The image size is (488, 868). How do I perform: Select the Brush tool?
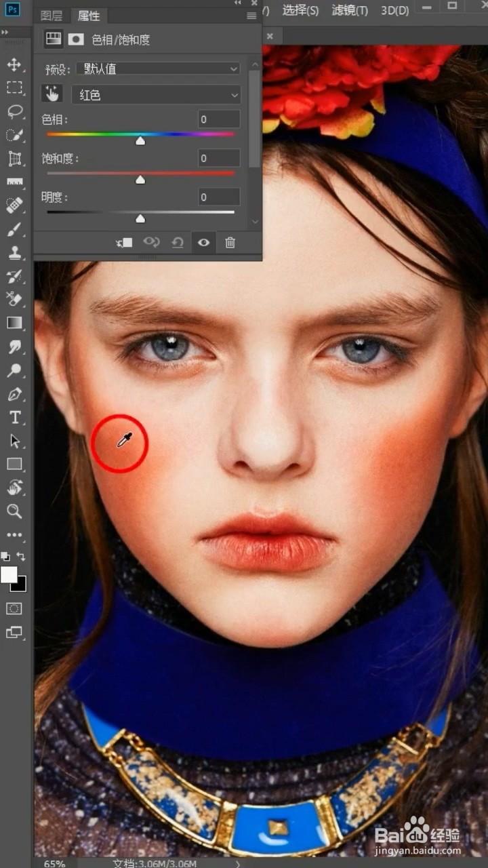click(14, 229)
